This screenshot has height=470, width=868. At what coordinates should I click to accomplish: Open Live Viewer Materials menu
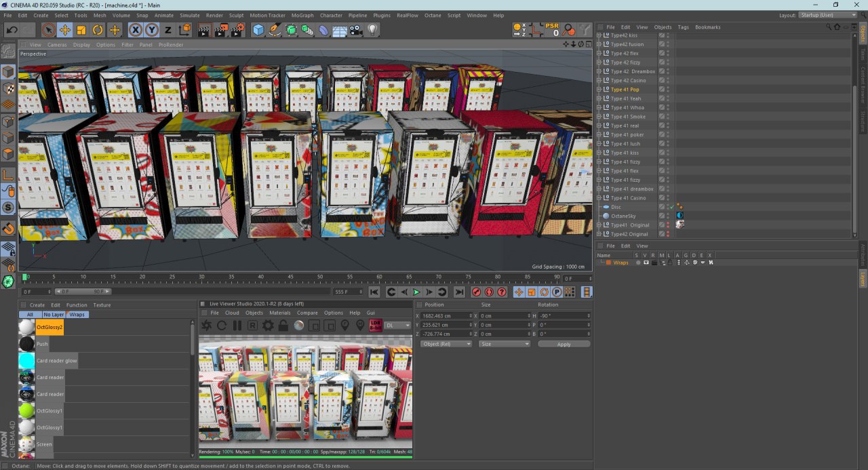pyautogui.click(x=280, y=313)
